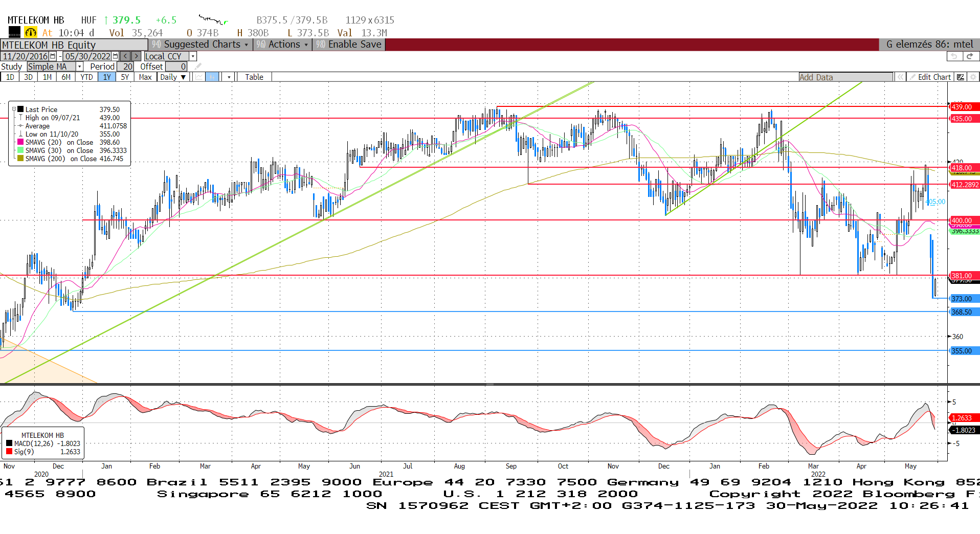The width and height of the screenshot is (980, 534).
Task: Click the G elemzés 86: mtel title
Action: (929, 44)
